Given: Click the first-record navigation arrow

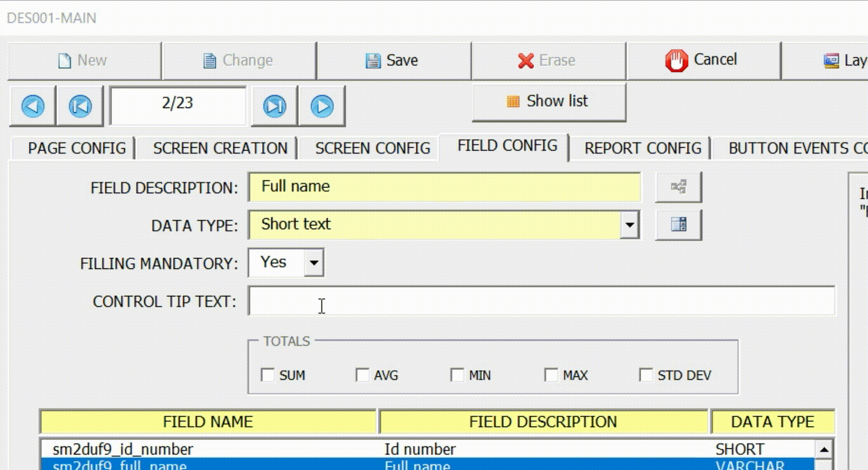Looking at the screenshot, I should tap(80, 106).
